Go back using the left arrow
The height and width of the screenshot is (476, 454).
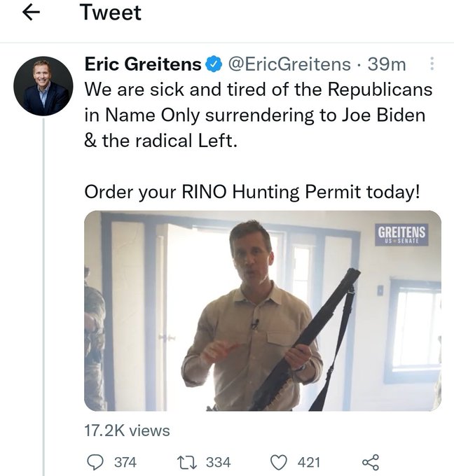coord(31,13)
